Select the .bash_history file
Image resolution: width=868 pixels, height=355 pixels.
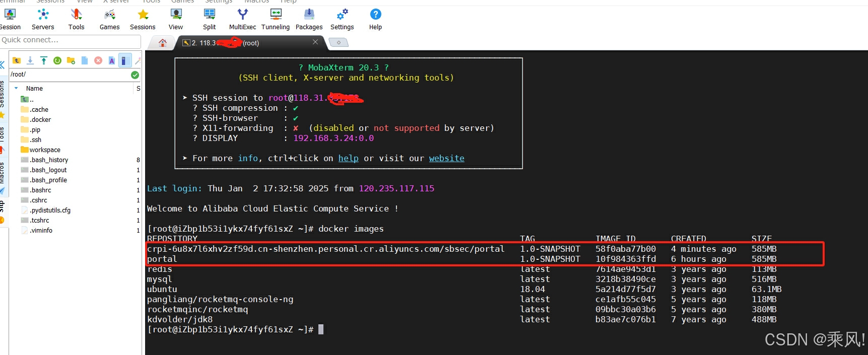(45, 160)
